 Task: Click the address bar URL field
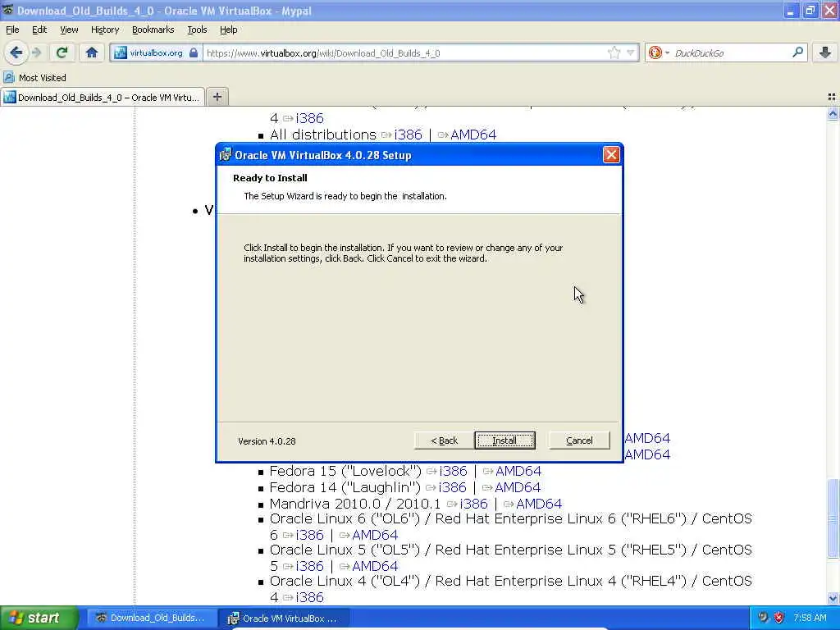click(x=405, y=53)
